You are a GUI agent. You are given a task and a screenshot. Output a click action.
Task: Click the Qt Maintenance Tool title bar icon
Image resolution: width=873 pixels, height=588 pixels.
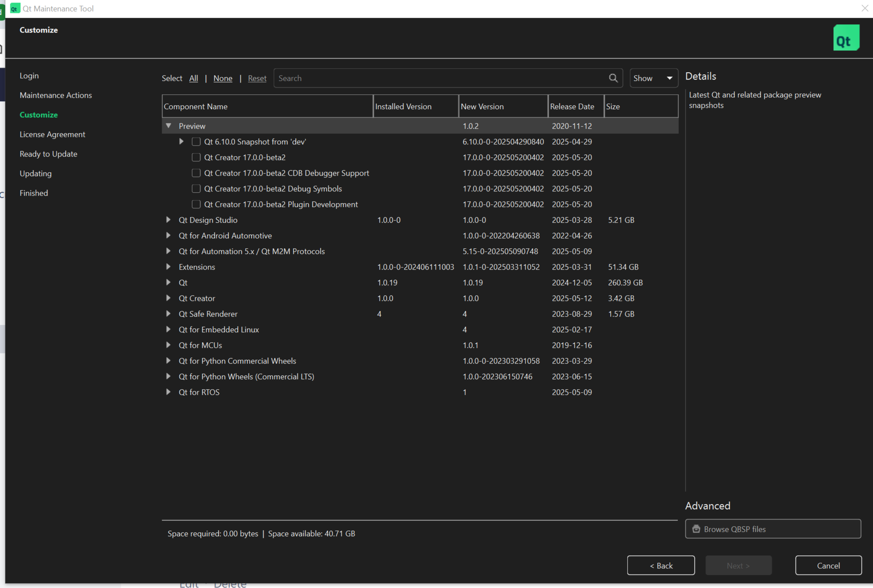coord(15,8)
